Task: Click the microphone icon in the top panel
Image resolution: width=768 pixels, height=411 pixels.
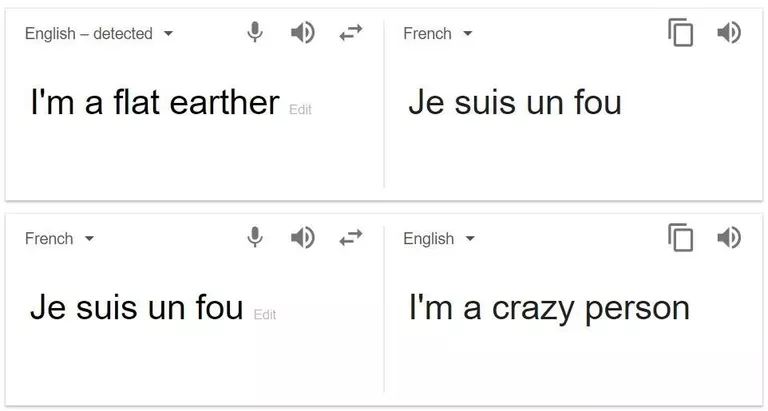Action: (x=255, y=33)
